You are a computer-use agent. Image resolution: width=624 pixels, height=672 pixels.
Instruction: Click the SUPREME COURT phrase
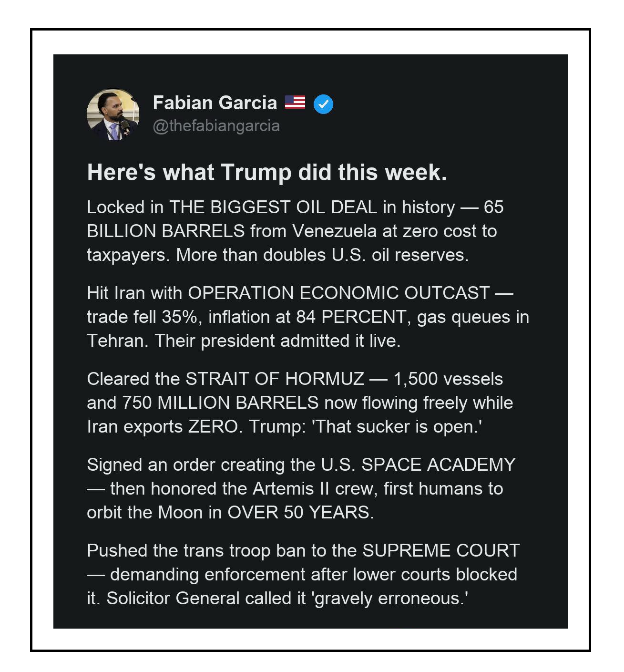441,550
